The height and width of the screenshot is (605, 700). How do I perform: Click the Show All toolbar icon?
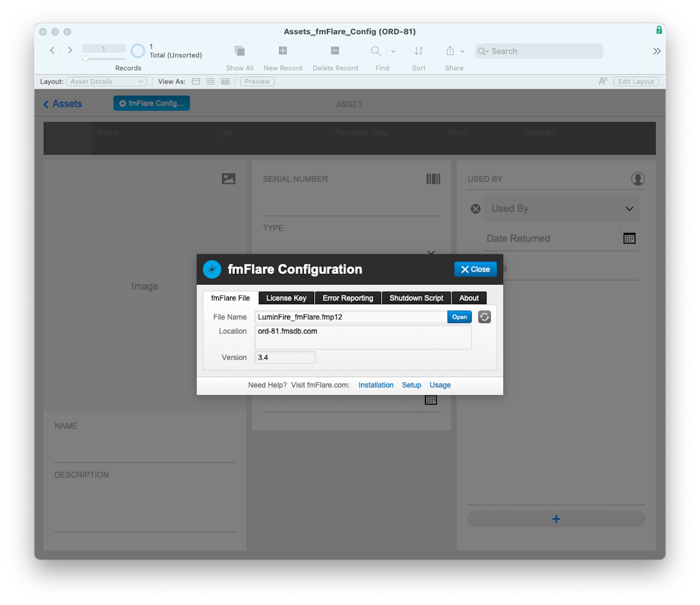point(239,51)
